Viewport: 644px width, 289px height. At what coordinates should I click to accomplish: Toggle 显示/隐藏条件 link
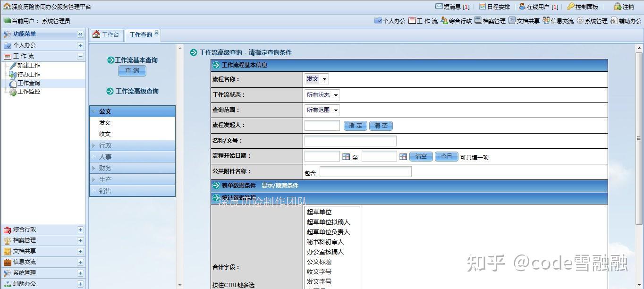(x=280, y=186)
